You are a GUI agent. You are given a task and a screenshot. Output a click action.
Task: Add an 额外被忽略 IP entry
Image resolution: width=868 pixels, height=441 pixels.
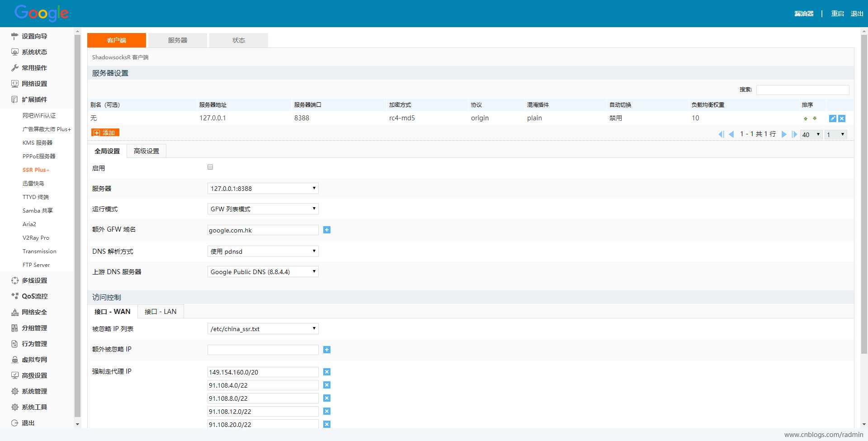click(327, 350)
